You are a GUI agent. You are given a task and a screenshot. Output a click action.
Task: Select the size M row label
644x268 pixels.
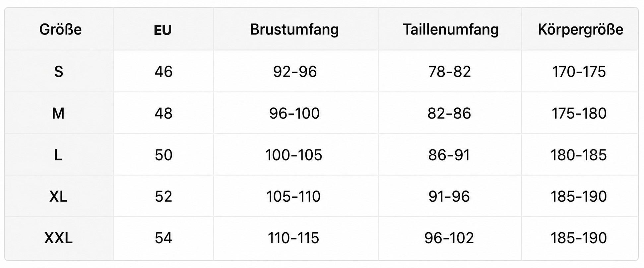coord(58,113)
